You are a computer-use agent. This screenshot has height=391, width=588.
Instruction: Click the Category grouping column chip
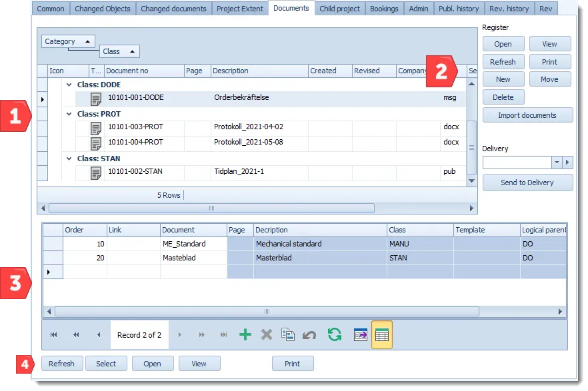click(x=68, y=41)
